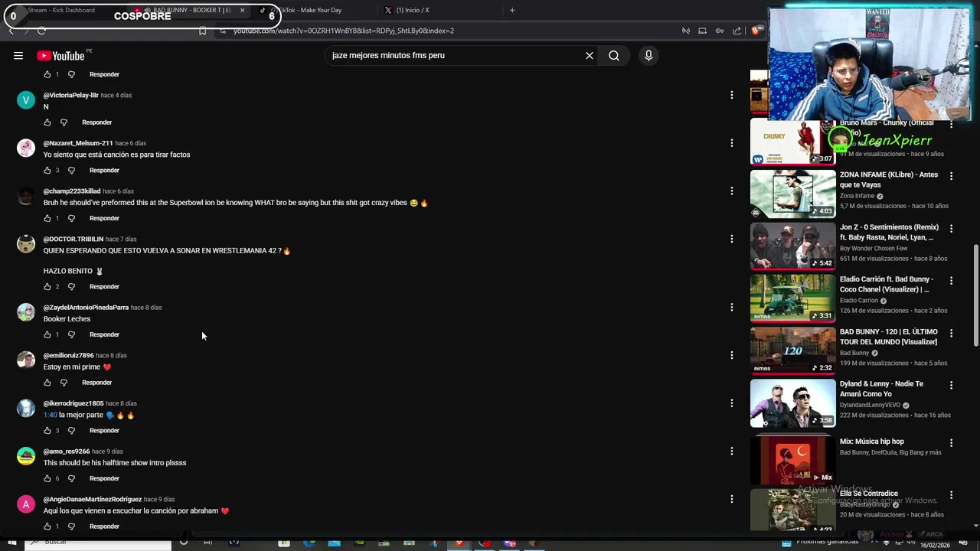Open Mix: Música hip hop playlist thumbnail
Viewport: 980px width, 551px height.
point(793,459)
